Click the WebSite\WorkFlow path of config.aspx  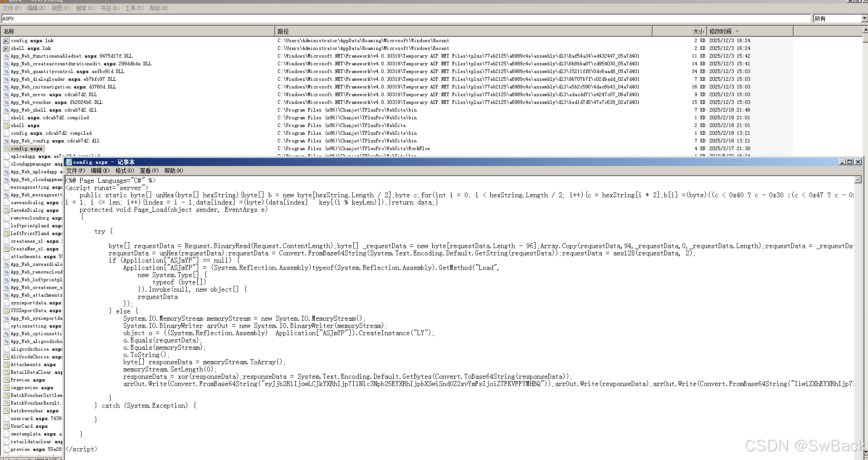click(354, 149)
